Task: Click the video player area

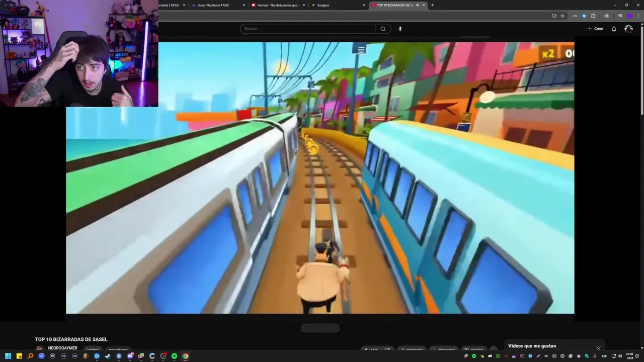Action: coord(320,178)
